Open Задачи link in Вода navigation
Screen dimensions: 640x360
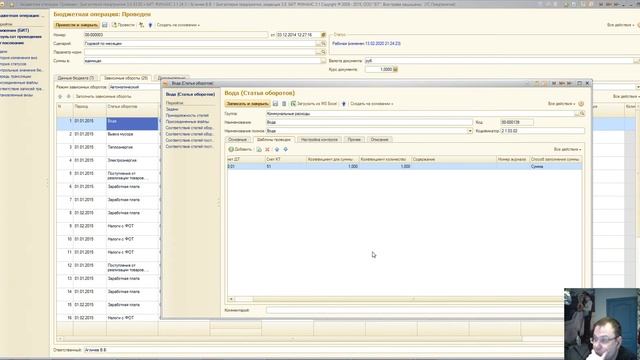coord(172,109)
